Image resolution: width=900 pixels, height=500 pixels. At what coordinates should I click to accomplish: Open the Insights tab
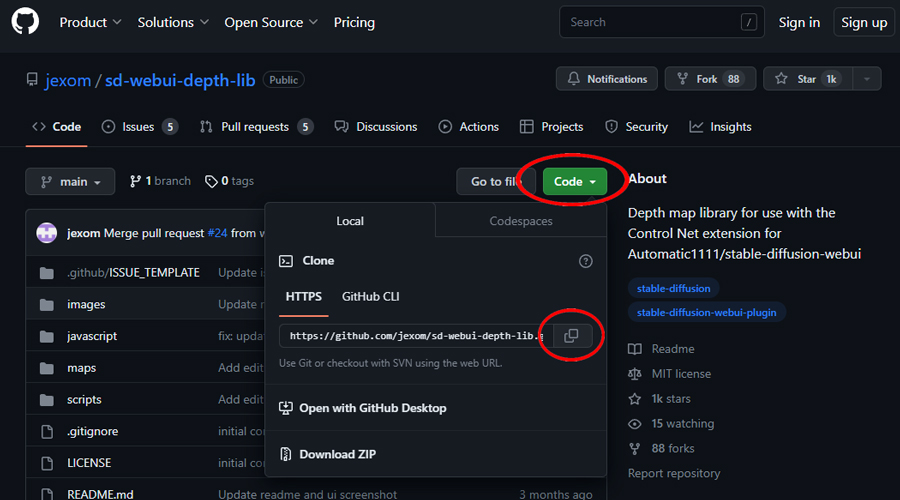[x=720, y=127]
